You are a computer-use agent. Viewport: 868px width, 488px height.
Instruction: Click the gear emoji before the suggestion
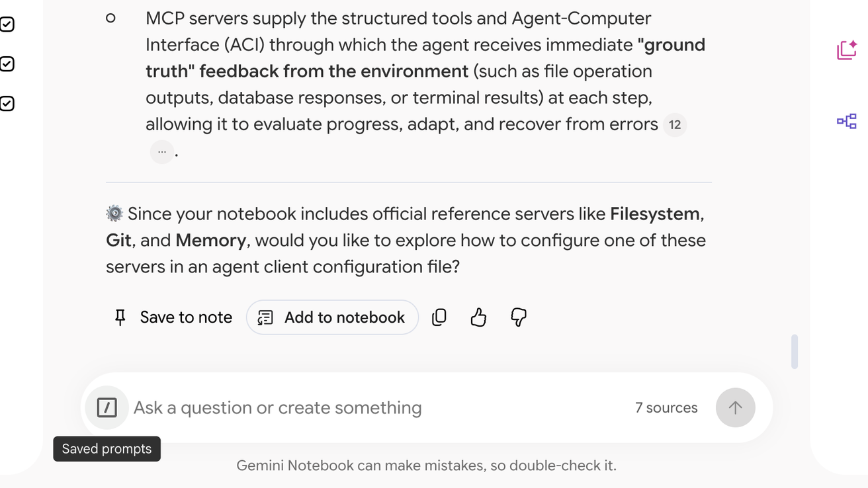coord(114,214)
